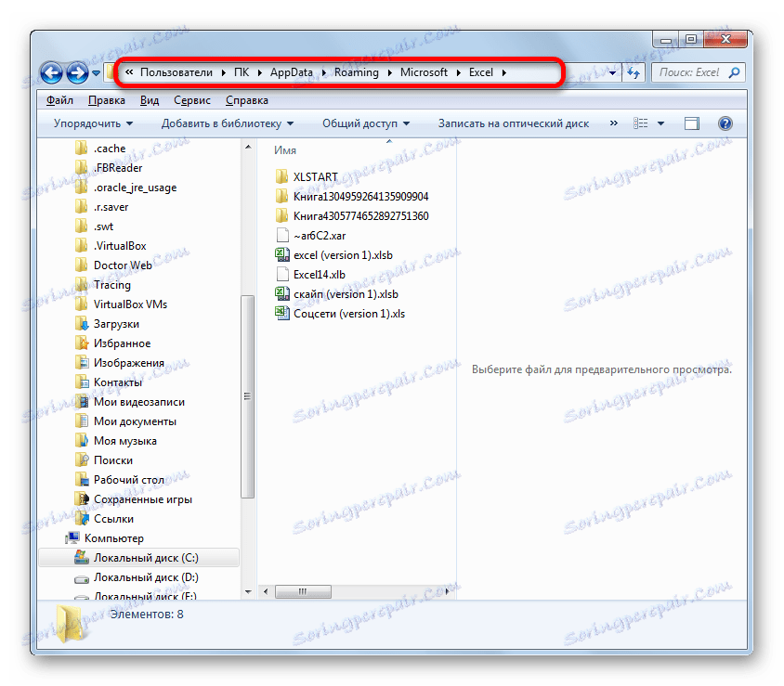
Task: Click Записать на оптический диск
Action: pyautogui.click(x=514, y=123)
